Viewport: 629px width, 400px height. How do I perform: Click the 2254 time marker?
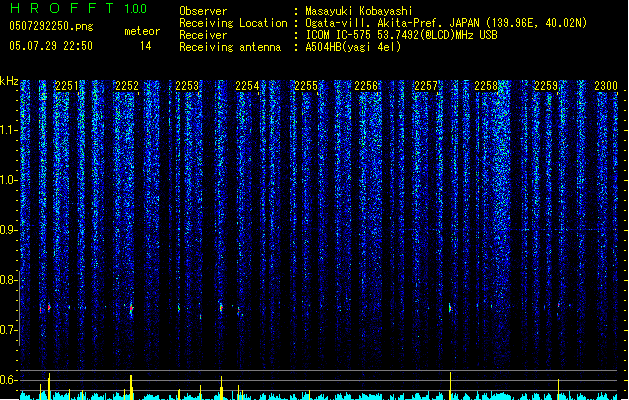[x=247, y=86]
